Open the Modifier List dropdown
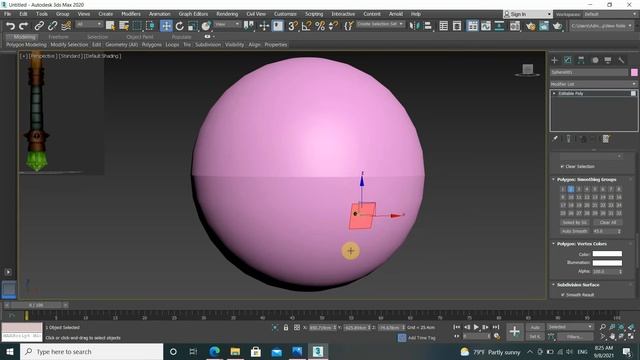Image resolution: width=640 pixels, height=360 pixels. 593,84
